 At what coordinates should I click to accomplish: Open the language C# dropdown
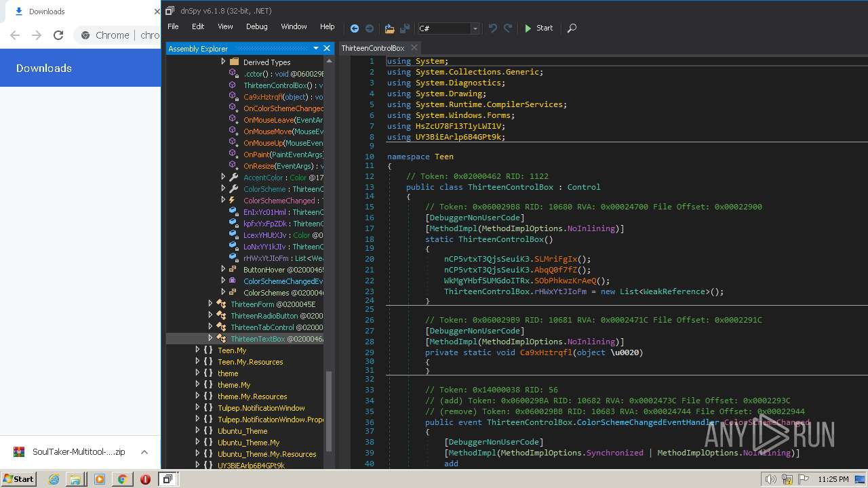475,28
